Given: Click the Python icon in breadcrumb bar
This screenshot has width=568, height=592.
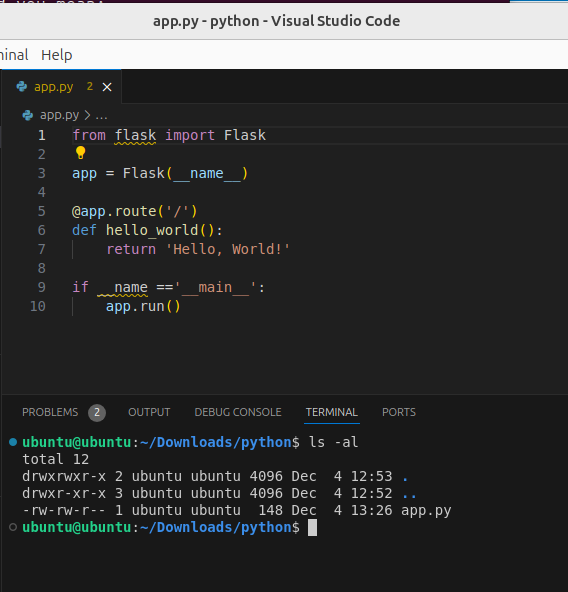Looking at the screenshot, I should coord(28,115).
